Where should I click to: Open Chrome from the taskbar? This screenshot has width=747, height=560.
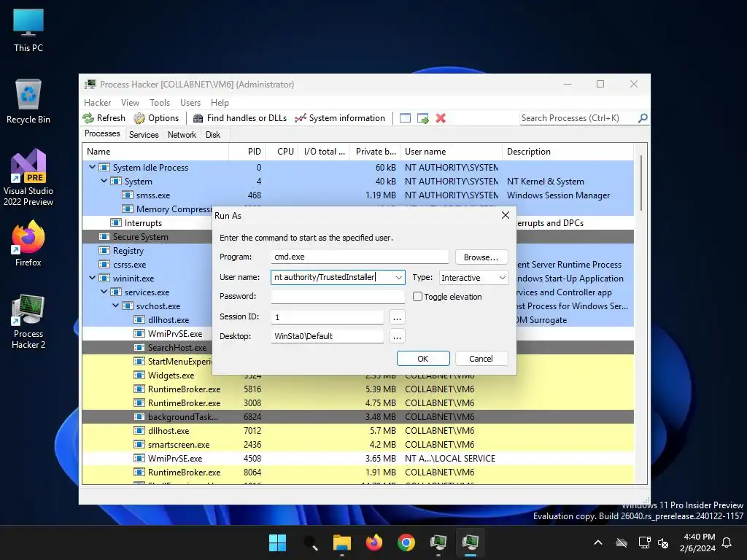(x=406, y=542)
